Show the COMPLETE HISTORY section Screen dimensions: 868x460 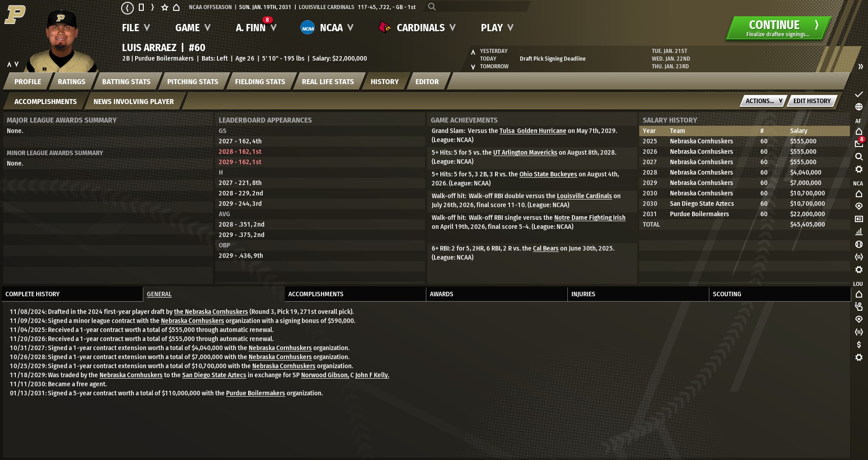tap(72, 294)
